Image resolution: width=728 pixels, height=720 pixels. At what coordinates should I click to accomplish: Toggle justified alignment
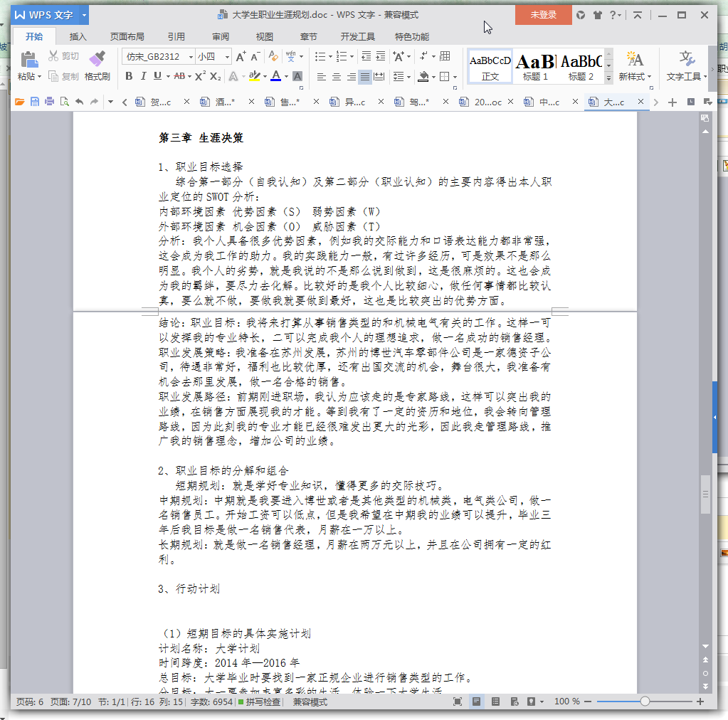point(365,77)
